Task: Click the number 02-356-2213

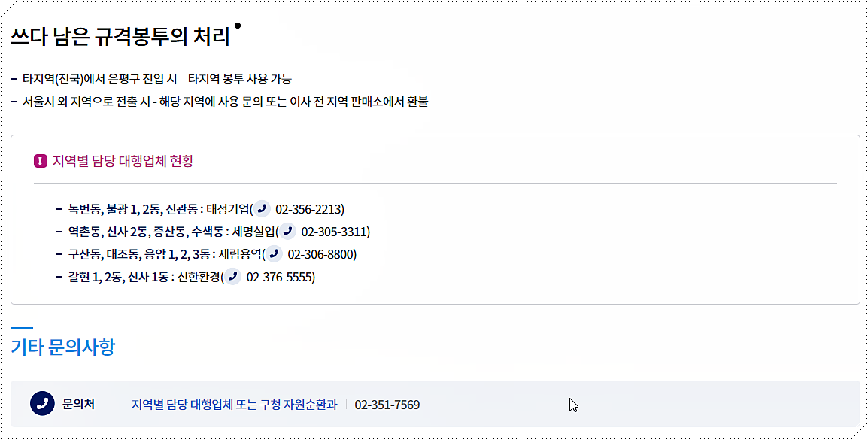Action: [308, 209]
